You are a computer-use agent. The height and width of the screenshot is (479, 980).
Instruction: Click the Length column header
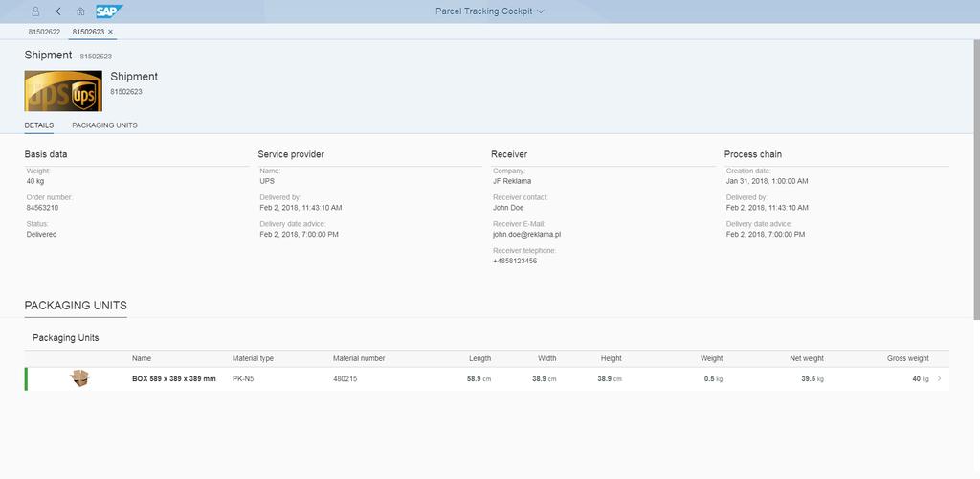(x=480, y=358)
